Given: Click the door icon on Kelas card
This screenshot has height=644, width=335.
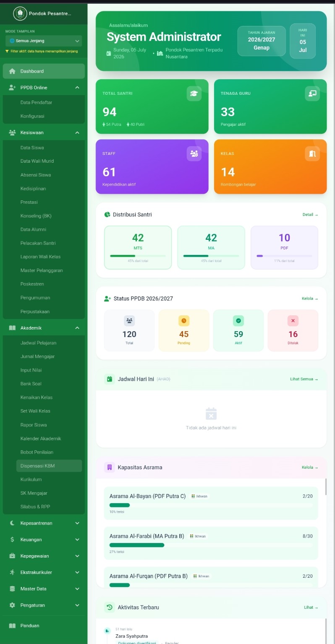Looking at the screenshot, I should [312, 153].
